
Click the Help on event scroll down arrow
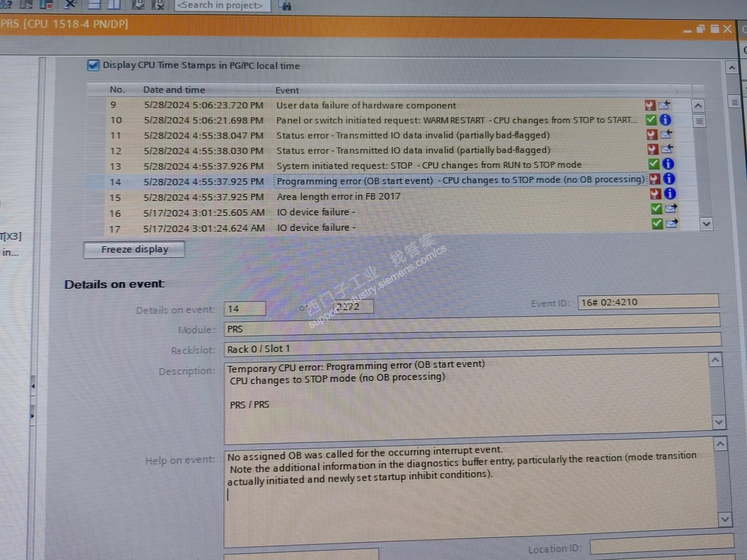(724, 519)
